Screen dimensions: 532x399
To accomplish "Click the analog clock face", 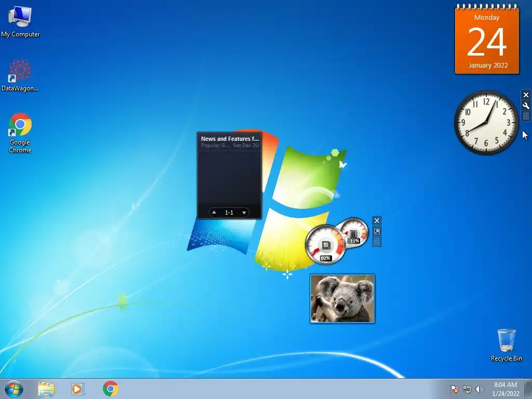I will point(486,123).
